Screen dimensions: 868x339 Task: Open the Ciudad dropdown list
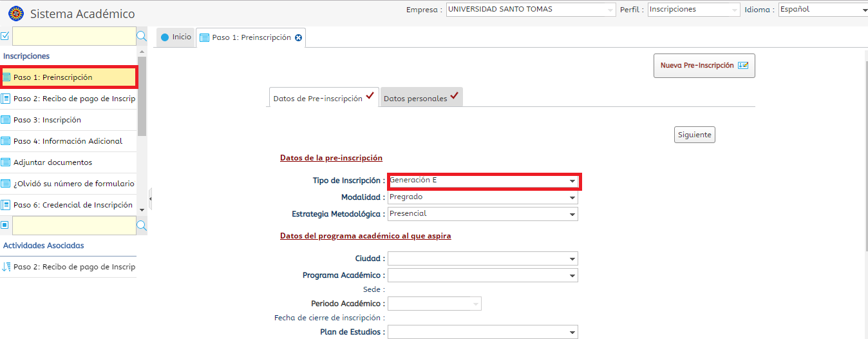pos(484,258)
